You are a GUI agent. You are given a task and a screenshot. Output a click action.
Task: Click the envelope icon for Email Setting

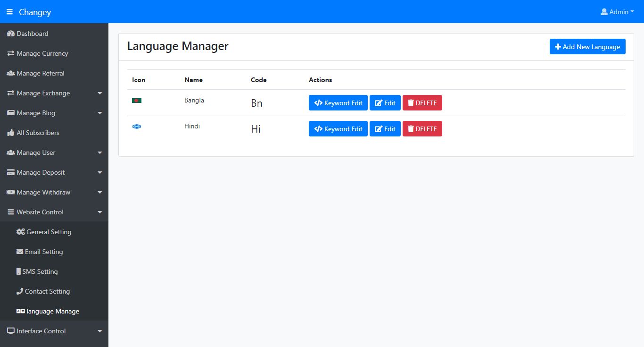pyautogui.click(x=20, y=252)
